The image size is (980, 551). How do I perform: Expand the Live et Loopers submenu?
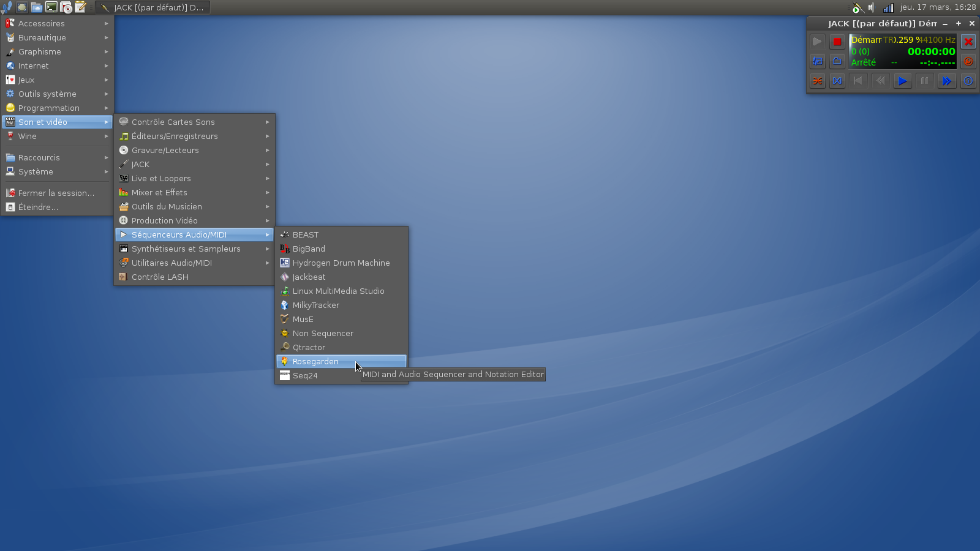194,178
